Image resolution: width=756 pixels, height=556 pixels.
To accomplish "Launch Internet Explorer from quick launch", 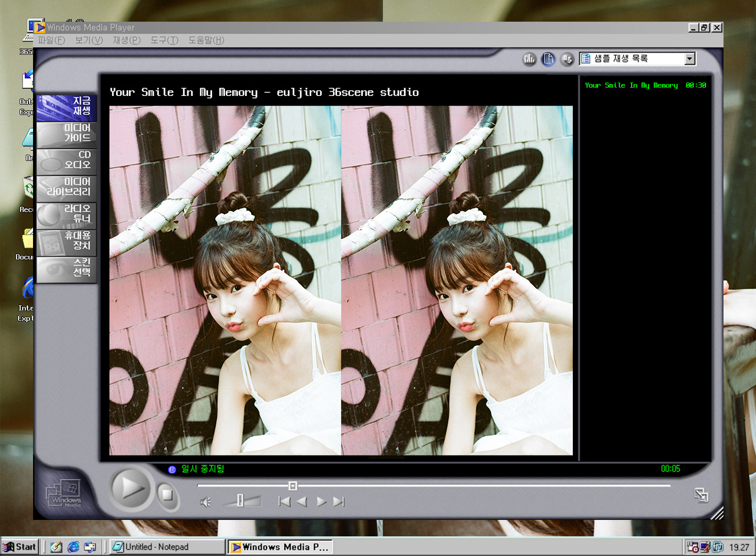I will coord(73,547).
